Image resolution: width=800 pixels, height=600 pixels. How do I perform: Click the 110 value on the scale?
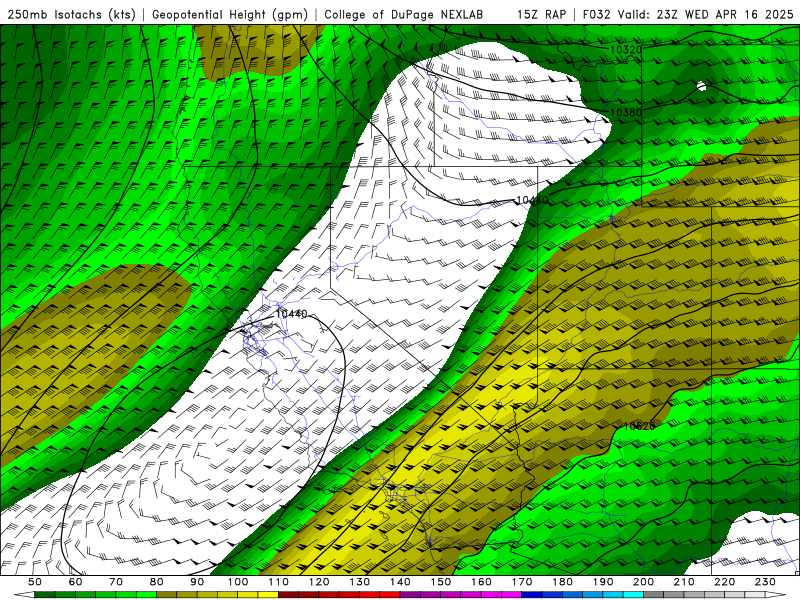pos(278,582)
